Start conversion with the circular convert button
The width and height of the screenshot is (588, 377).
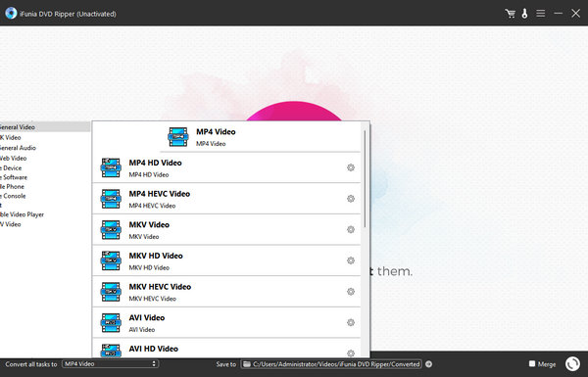(x=572, y=363)
